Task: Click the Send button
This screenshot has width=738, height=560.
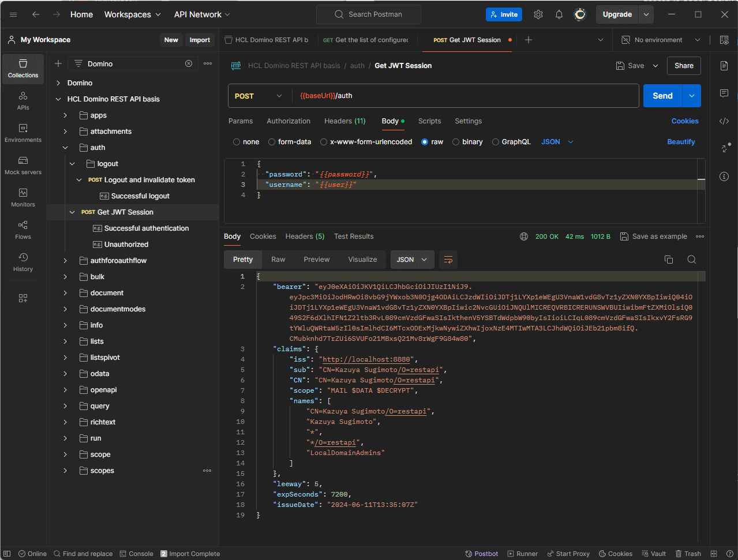Action: (x=662, y=96)
